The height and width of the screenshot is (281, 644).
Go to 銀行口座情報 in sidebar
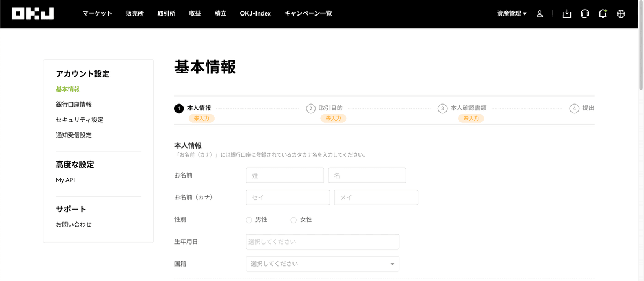[x=74, y=105]
